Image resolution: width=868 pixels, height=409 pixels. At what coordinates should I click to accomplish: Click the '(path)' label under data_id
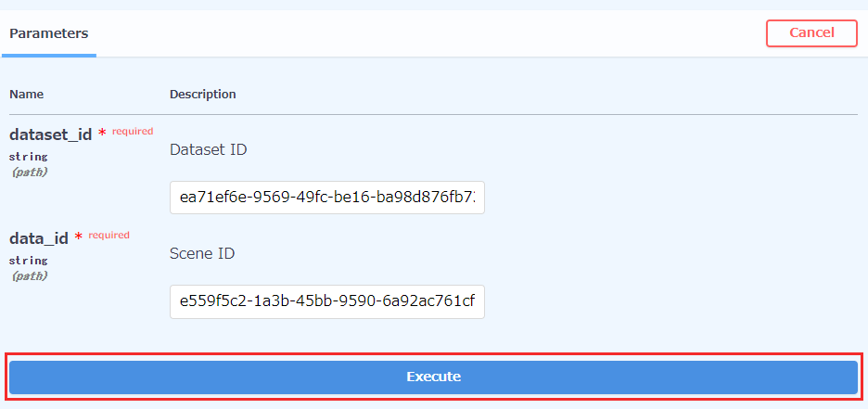click(30, 275)
